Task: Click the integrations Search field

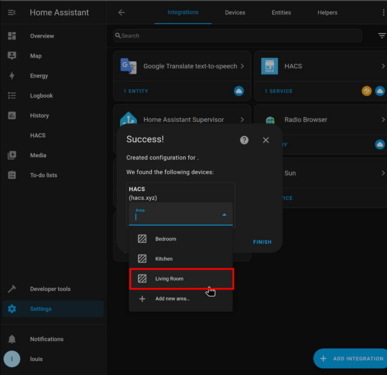Action: [238, 36]
